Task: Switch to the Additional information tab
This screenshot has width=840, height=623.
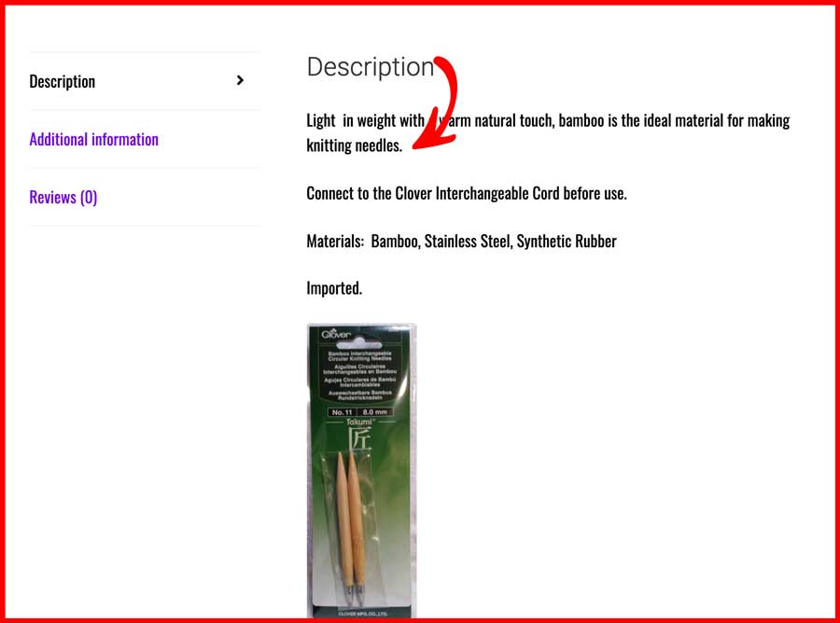Action: point(93,140)
